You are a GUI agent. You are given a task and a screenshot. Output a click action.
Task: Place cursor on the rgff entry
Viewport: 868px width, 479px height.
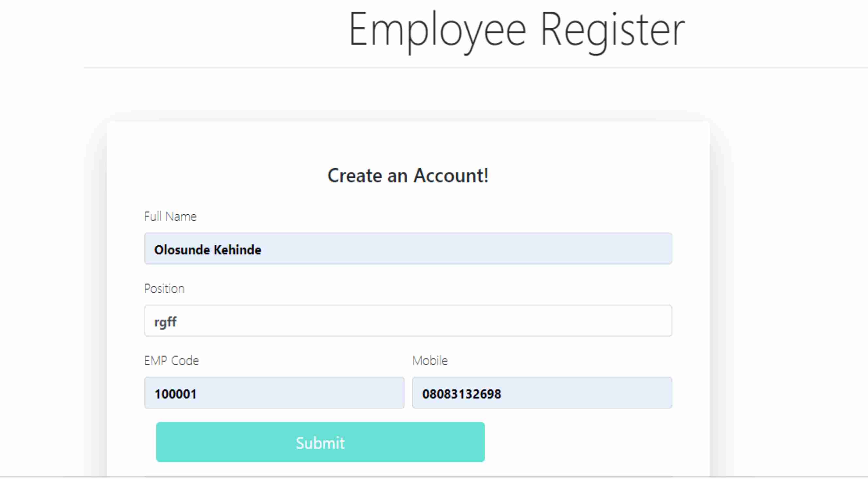click(x=165, y=322)
